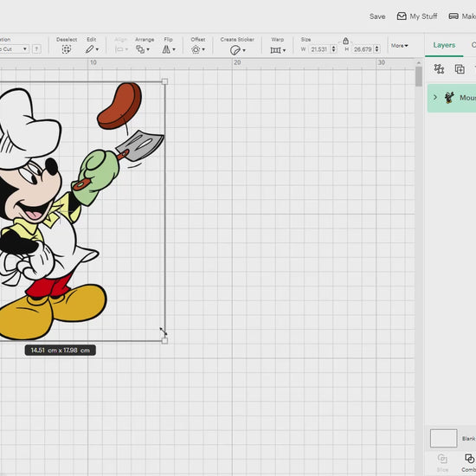Expand the Mouse layer group
The image size is (476, 476).
click(x=435, y=98)
